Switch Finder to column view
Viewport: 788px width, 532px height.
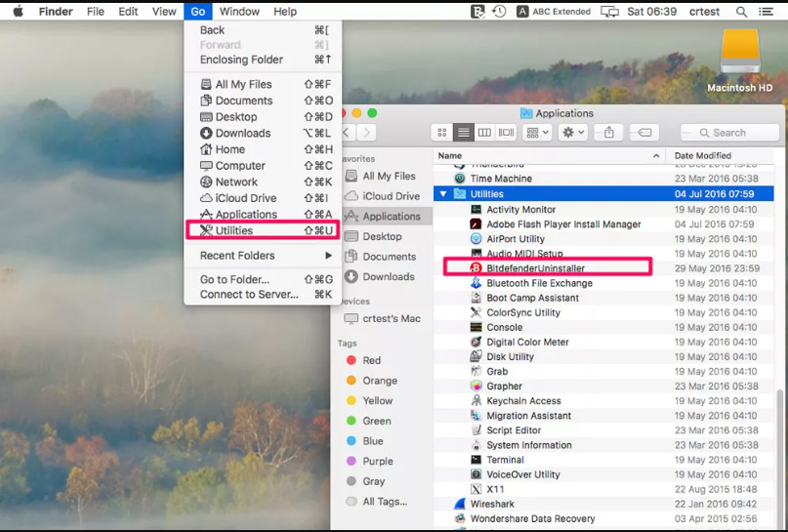[x=484, y=132]
